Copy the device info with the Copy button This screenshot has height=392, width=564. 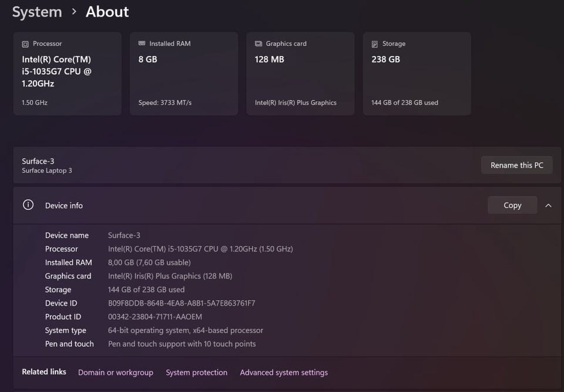click(512, 205)
